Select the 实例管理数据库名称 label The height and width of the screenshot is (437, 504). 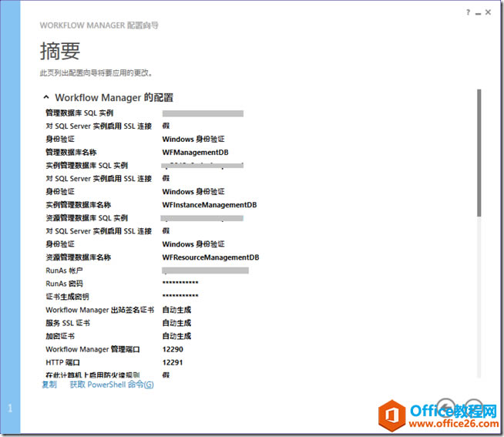(78, 204)
